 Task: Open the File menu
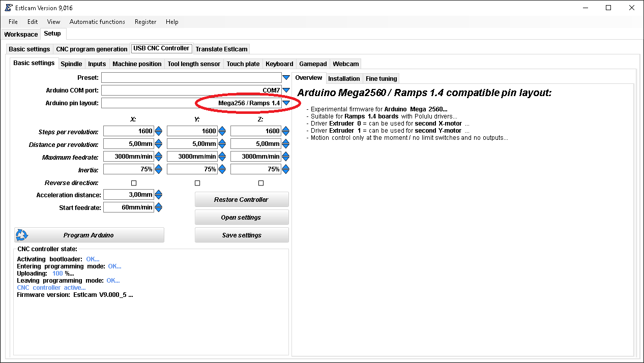click(13, 22)
